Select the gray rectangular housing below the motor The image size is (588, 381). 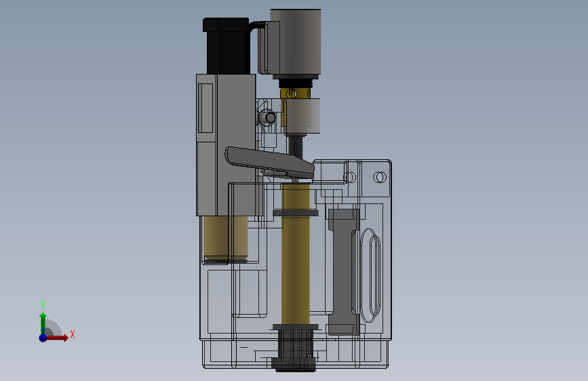click(226, 145)
